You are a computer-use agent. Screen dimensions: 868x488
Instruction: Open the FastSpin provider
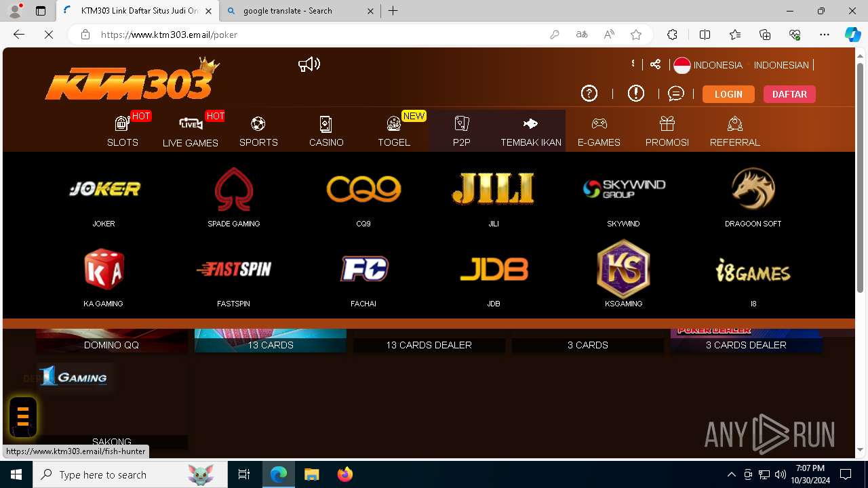point(234,269)
